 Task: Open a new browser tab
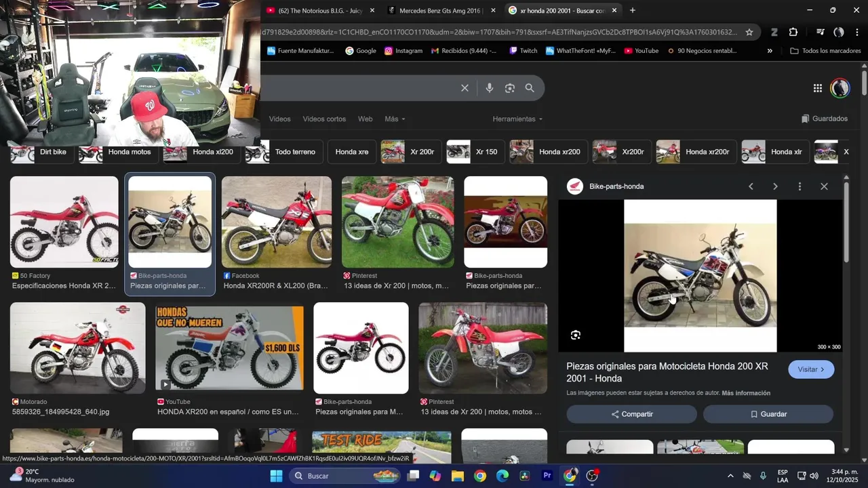click(x=633, y=10)
